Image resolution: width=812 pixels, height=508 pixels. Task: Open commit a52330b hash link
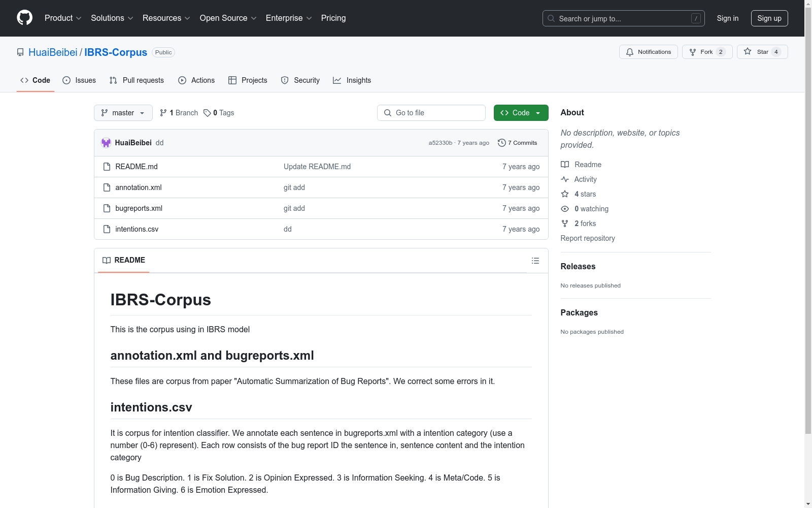click(441, 143)
